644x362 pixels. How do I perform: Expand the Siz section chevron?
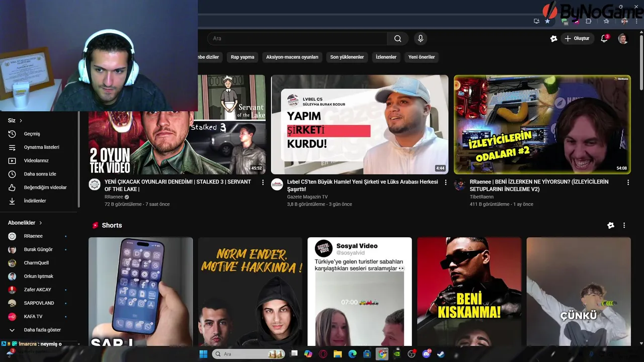tap(21, 121)
